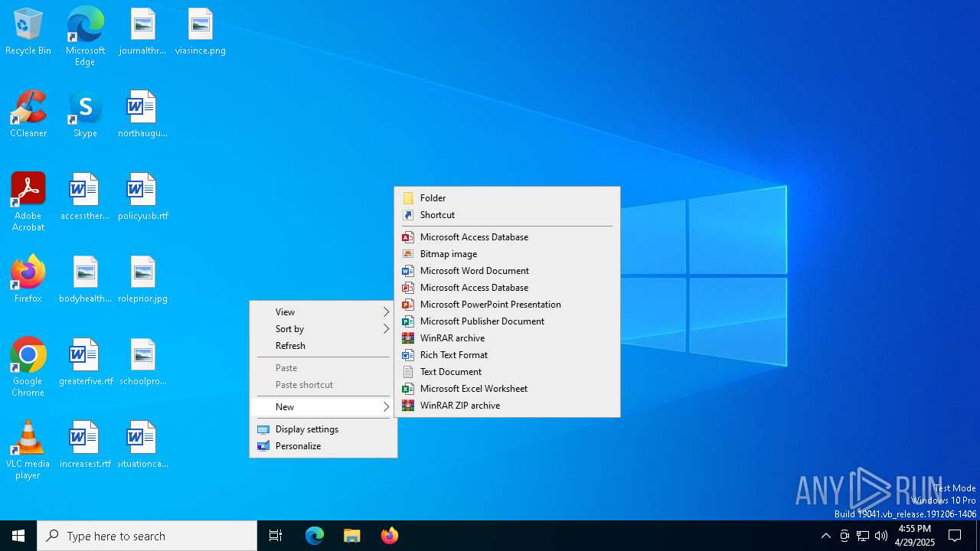Select the situationca... Word document
This screenshot has height=551, width=980.
click(142, 445)
